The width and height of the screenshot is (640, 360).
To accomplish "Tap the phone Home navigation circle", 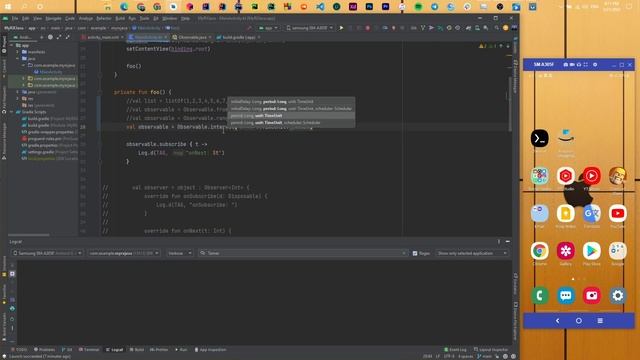I will 578,321.
